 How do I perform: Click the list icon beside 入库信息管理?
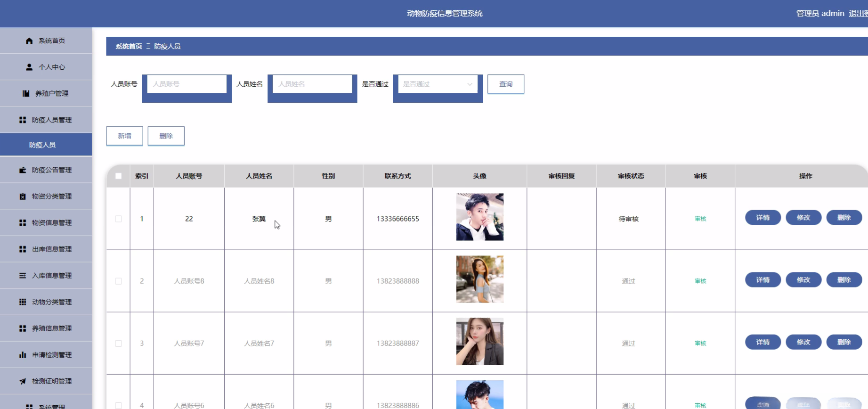click(x=23, y=276)
